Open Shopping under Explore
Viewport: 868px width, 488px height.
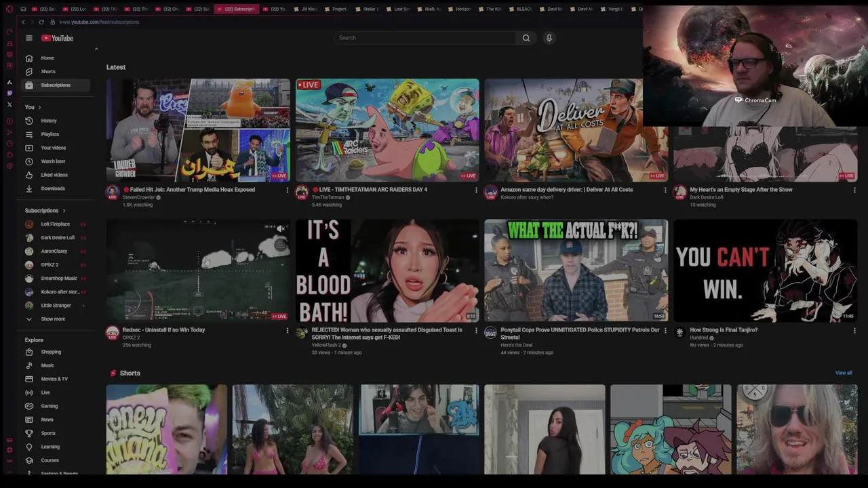(x=56, y=352)
